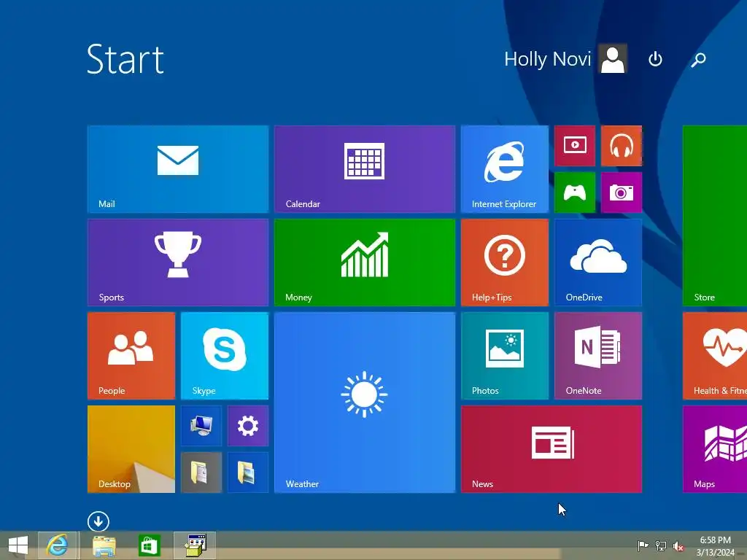Open the Video tile with play icon
Image resolution: width=747 pixels, height=560 pixels.
(x=575, y=146)
